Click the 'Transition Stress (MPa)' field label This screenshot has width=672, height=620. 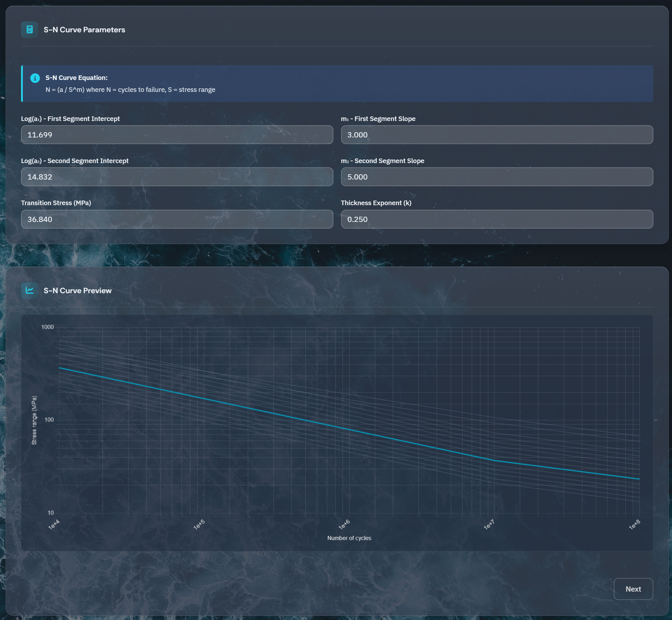pos(56,203)
